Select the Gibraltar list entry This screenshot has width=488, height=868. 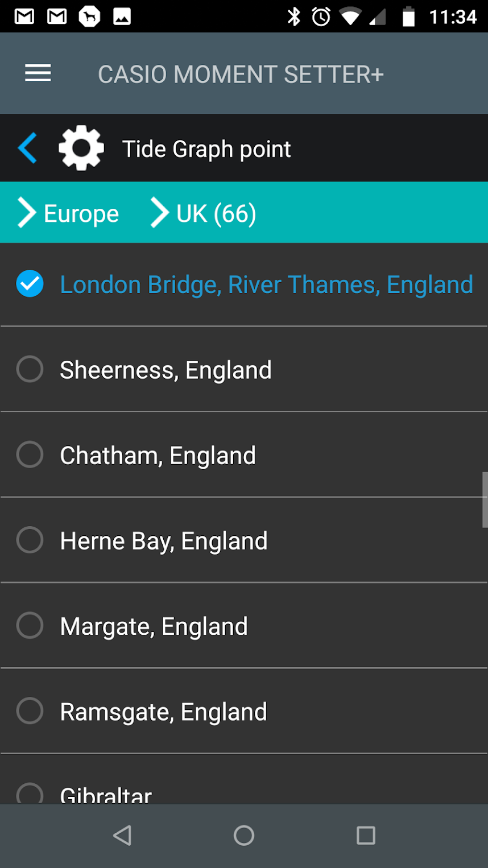(x=106, y=794)
